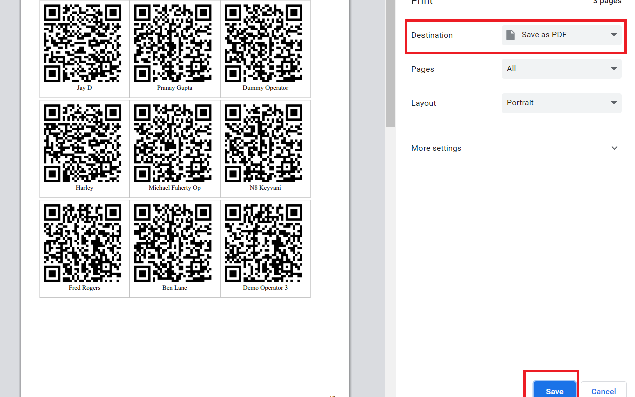Image resolution: width=635 pixels, height=397 pixels.
Task: Click the 'Ben Lane' name caption
Action: tap(175, 288)
